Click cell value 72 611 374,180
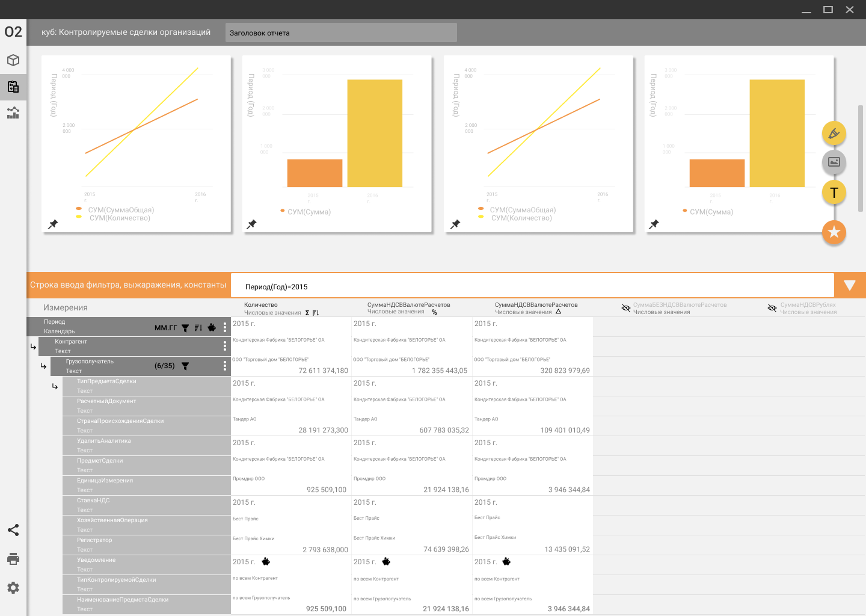This screenshot has height=616, width=866. (x=324, y=371)
